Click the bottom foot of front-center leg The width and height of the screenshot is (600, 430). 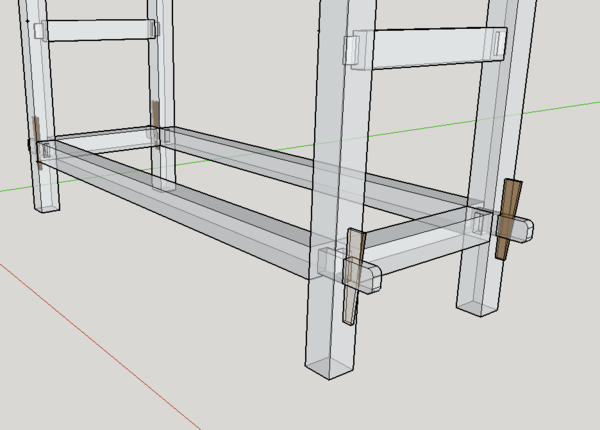(x=332, y=365)
